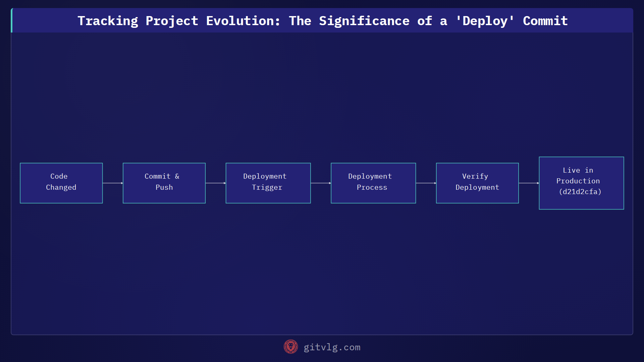Select the Code Changed box

click(x=61, y=183)
